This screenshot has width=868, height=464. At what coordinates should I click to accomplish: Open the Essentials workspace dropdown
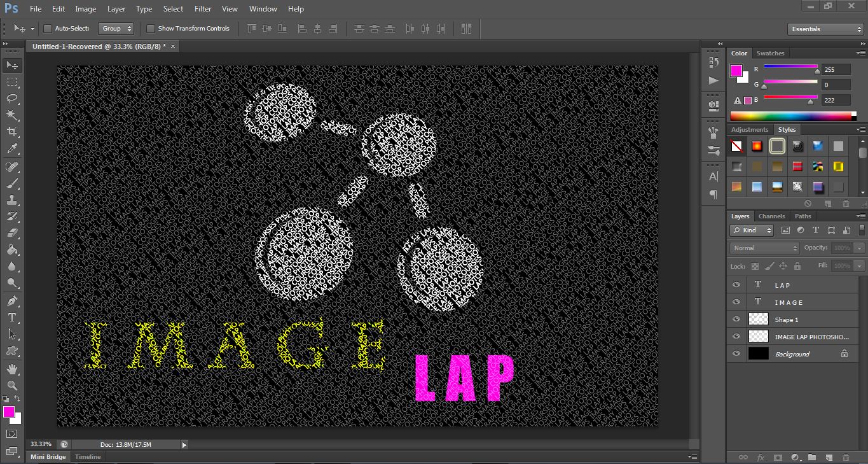[825, 29]
